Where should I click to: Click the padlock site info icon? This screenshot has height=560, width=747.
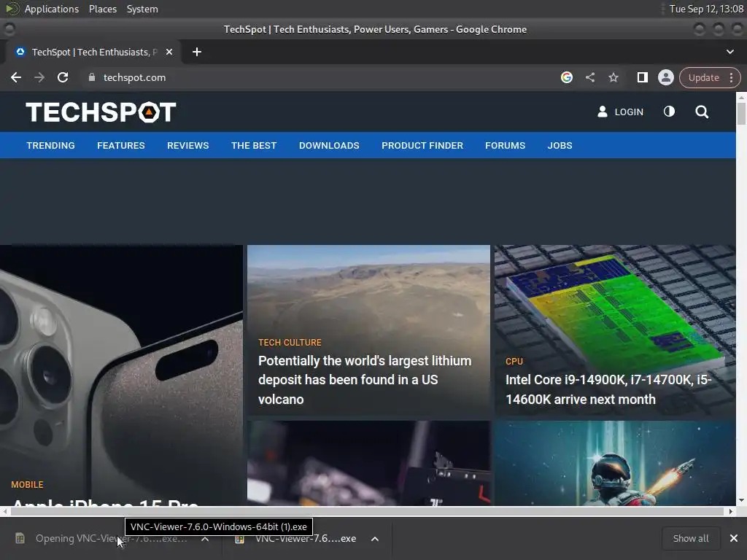[91, 77]
